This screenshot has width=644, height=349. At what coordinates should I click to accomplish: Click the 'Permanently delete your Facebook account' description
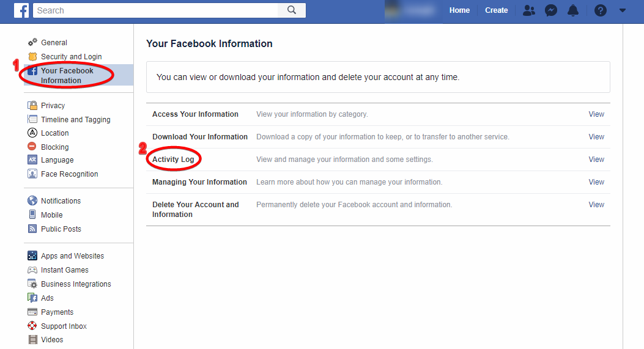coord(354,205)
